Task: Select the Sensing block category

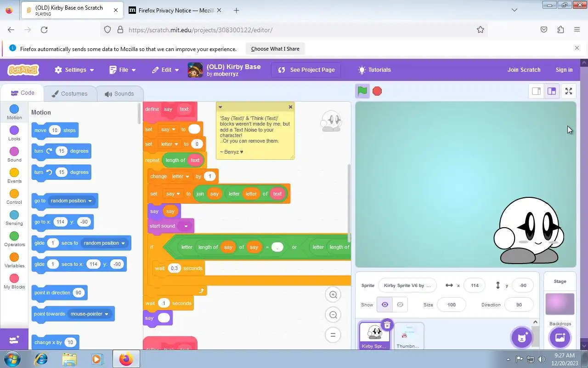Action: pos(14,218)
